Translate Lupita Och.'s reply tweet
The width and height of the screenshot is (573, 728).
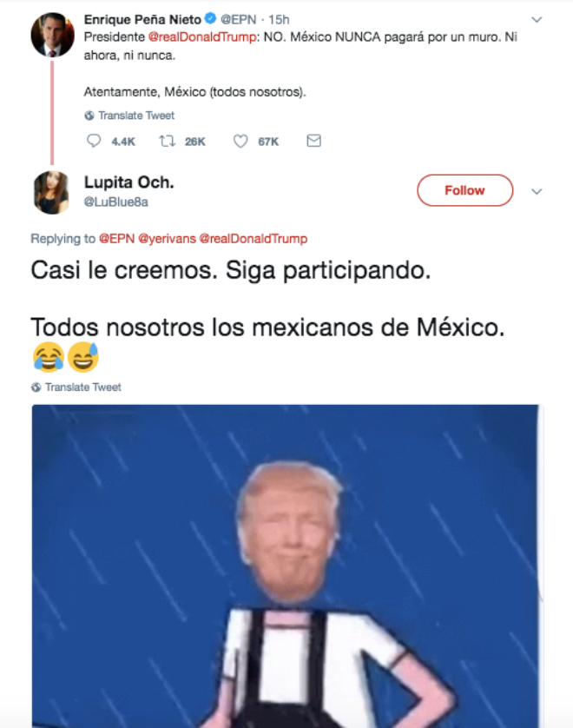pyautogui.click(x=83, y=387)
